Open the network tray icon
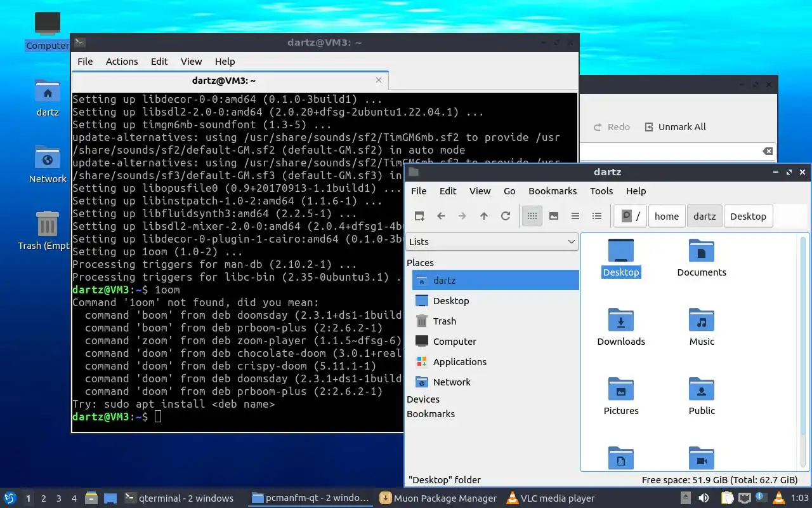The width and height of the screenshot is (812, 508). click(744, 498)
